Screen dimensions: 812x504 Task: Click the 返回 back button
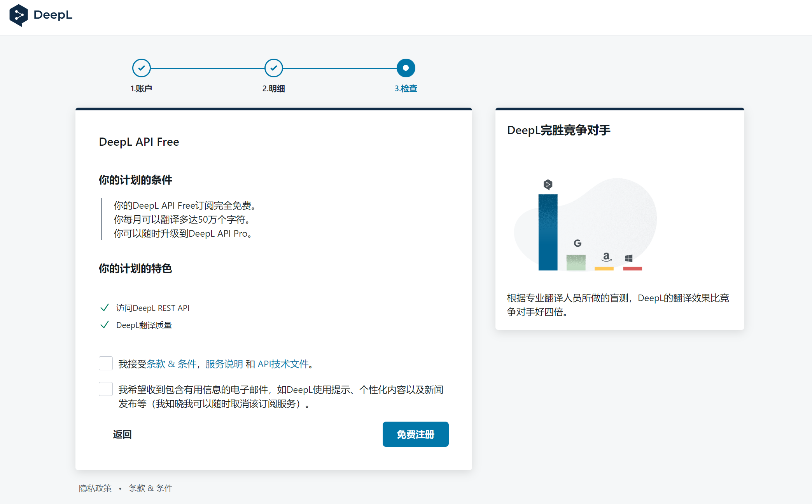point(122,434)
